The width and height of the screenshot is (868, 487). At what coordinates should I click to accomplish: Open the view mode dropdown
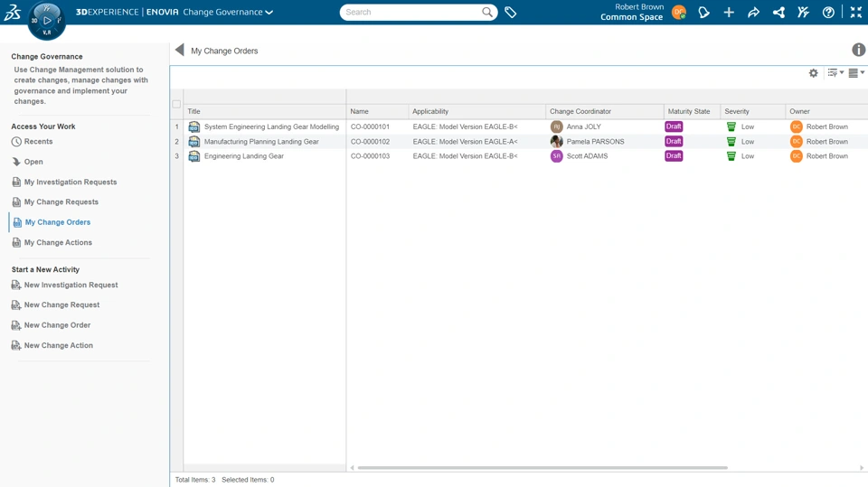(x=856, y=72)
